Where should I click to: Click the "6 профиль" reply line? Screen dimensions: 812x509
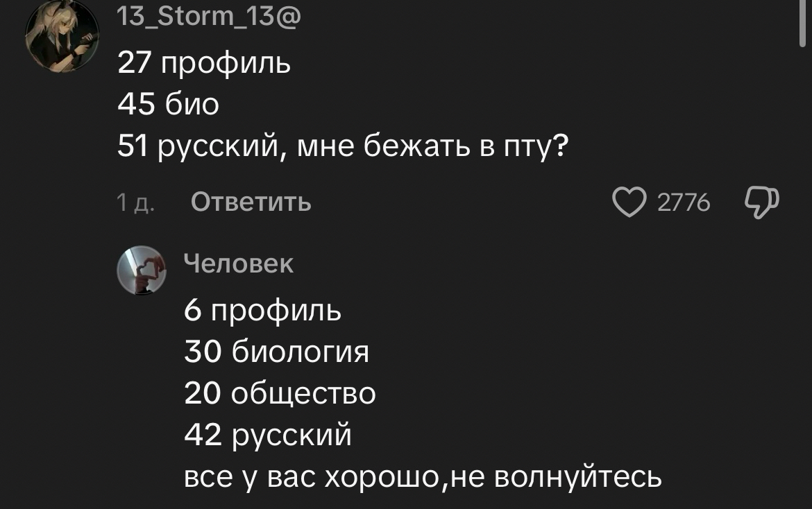pyautogui.click(x=262, y=311)
